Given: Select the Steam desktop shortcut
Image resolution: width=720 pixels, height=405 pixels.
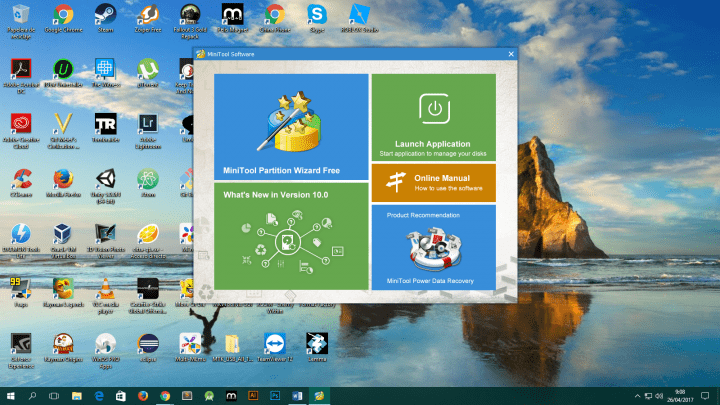Looking at the screenshot, I should click(x=105, y=18).
